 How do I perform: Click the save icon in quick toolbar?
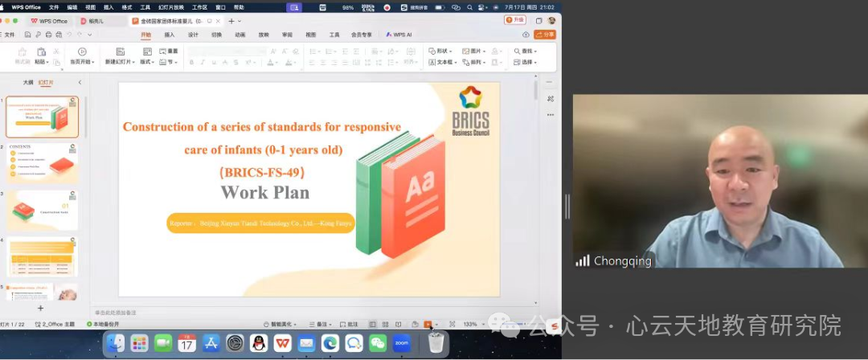(27, 35)
